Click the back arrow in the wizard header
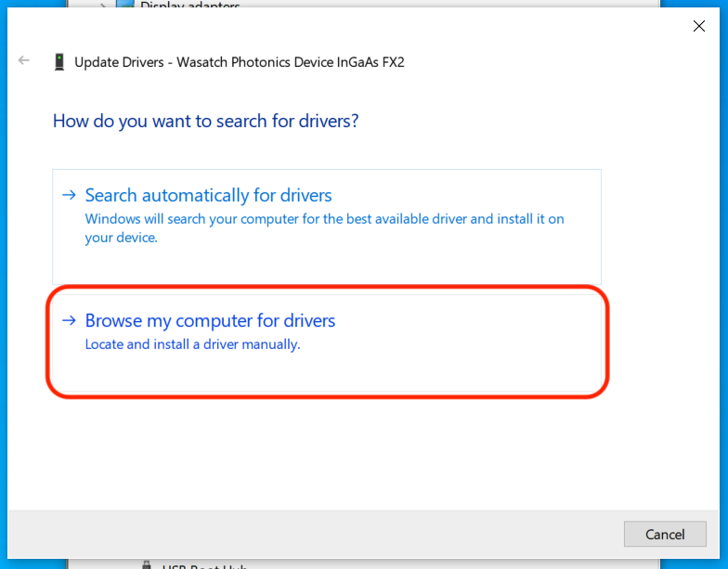 (24, 61)
